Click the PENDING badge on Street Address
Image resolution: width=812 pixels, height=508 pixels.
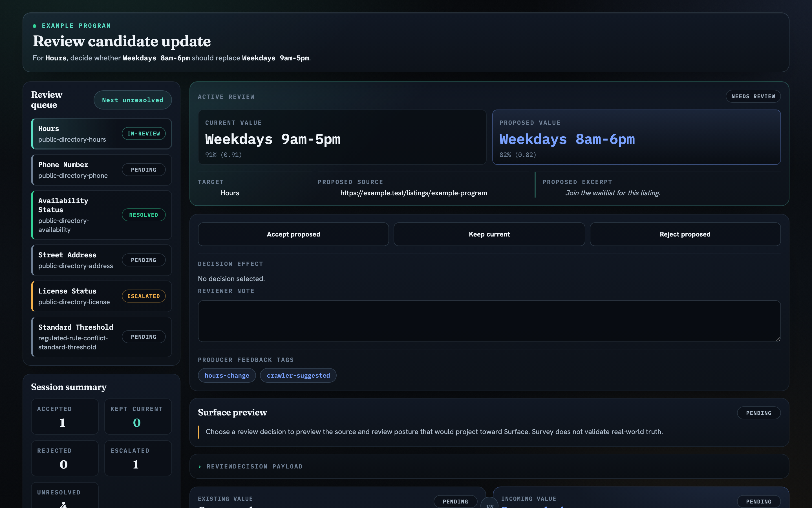coord(144,260)
